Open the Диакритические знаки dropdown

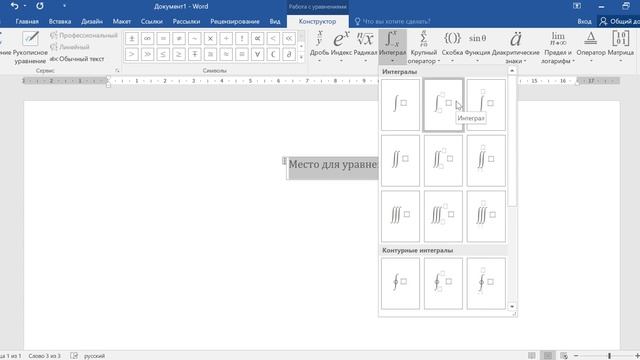pos(516,47)
